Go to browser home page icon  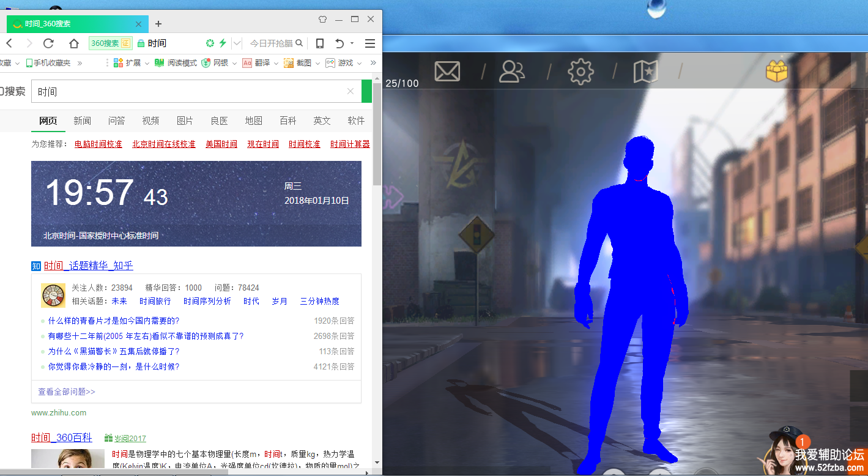click(74, 43)
